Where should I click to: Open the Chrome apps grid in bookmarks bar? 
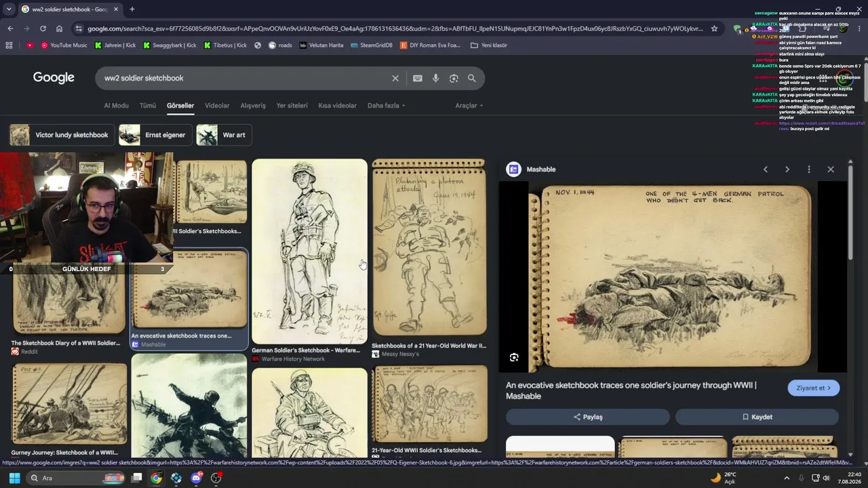pyautogui.click(x=9, y=45)
